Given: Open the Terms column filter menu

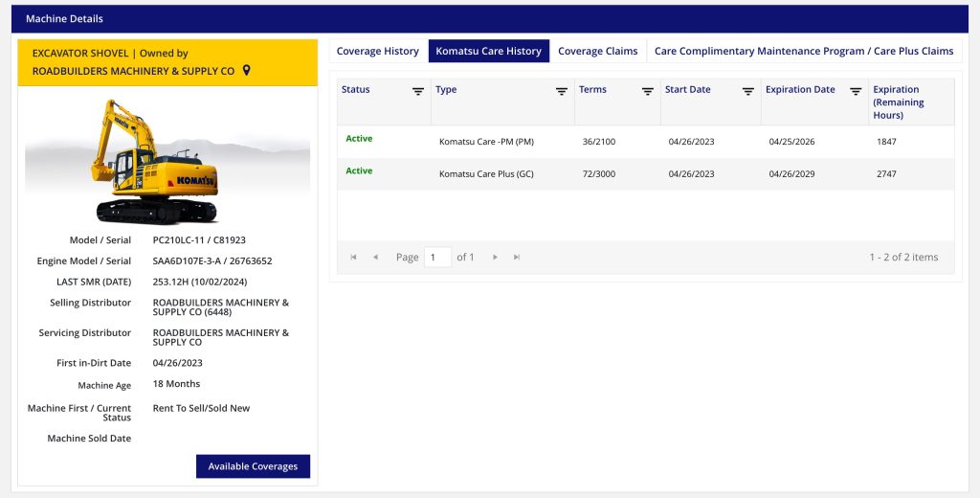Looking at the screenshot, I should point(648,91).
